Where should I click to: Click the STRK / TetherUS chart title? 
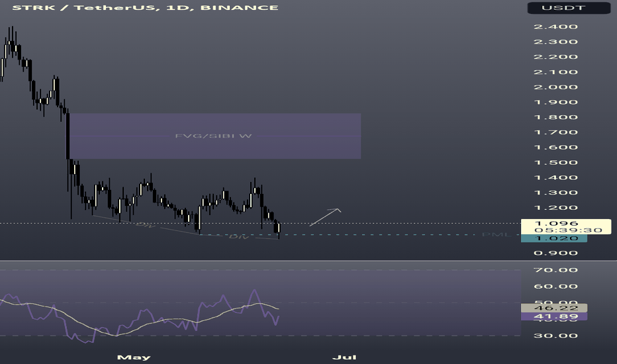pos(145,7)
